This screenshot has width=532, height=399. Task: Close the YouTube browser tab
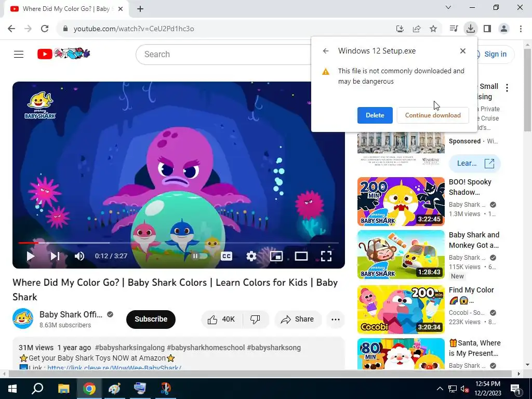(x=121, y=9)
